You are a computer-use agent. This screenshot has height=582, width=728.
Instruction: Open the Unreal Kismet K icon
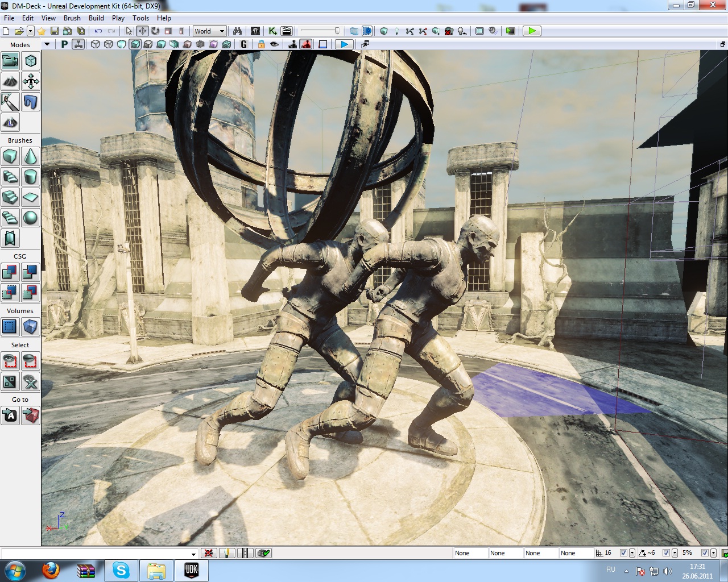pos(273,31)
